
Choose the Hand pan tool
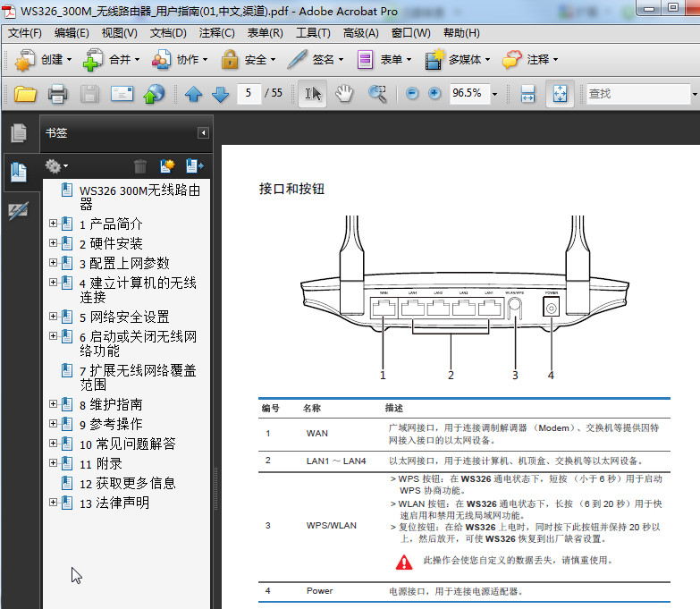click(x=344, y=94)
